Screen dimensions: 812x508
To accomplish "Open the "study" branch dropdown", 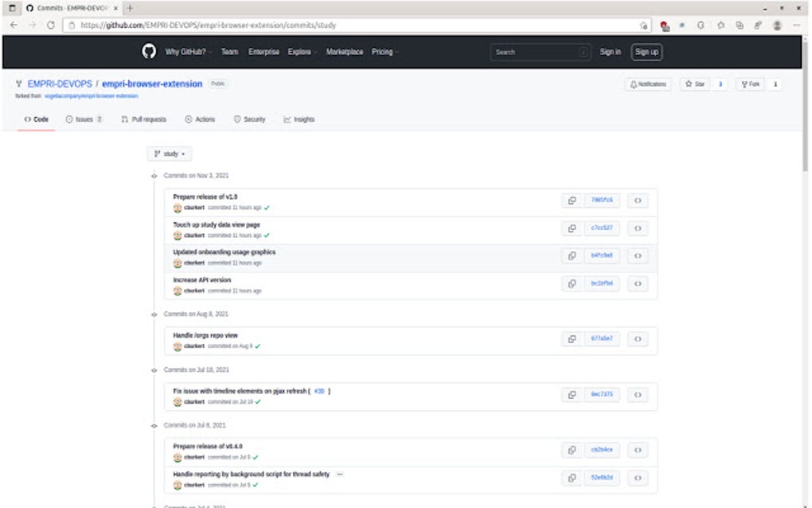I will pyautogui.click(x=168, y=154).
